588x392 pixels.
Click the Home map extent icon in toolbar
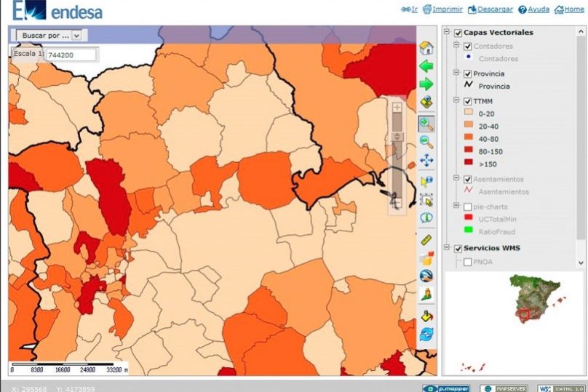point(426,48)
